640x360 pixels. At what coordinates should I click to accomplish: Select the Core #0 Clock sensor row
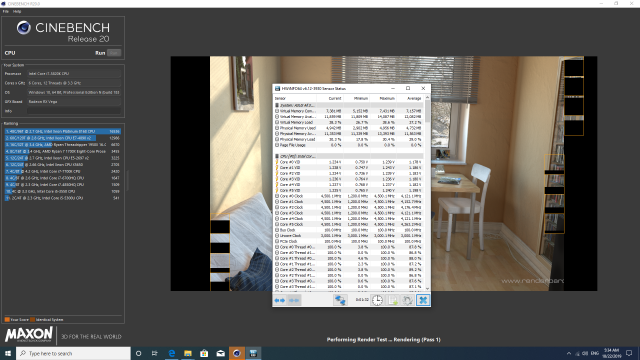348,196
